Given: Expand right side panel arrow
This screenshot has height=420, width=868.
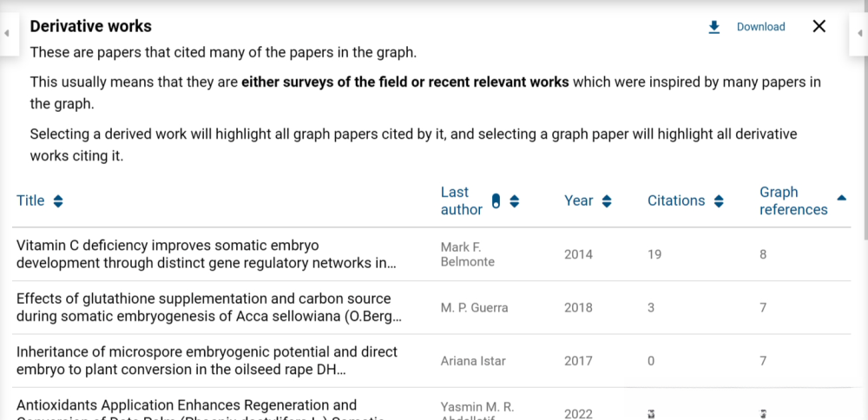Looking at the screenshot, I should [860, 33].
